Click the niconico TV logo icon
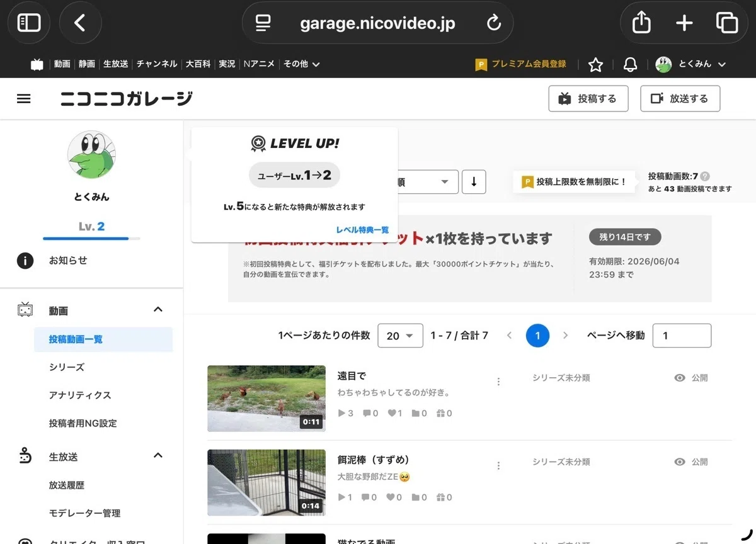 pos(37,64)
